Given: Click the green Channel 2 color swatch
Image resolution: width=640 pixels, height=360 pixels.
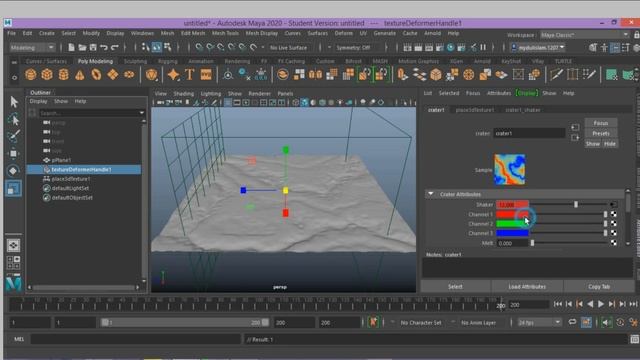Looking at the screenshot, I should [512, 224].
